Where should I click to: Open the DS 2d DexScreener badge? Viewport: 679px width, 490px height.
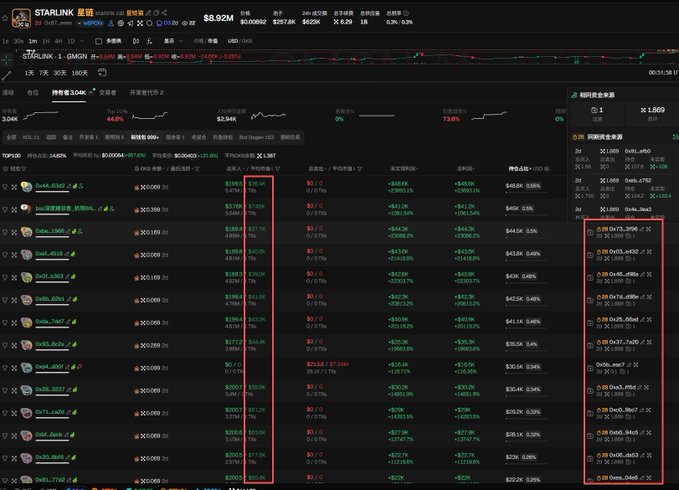click(x=167, y=23)
